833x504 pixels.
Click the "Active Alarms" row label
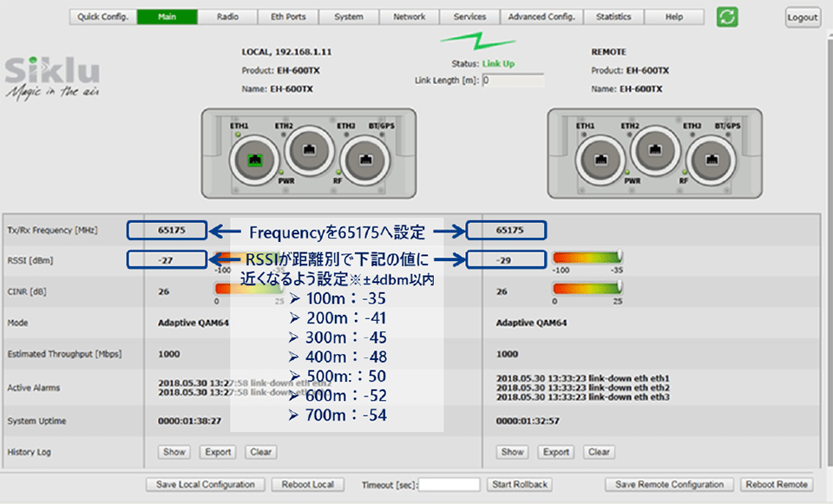click(34, 388)
